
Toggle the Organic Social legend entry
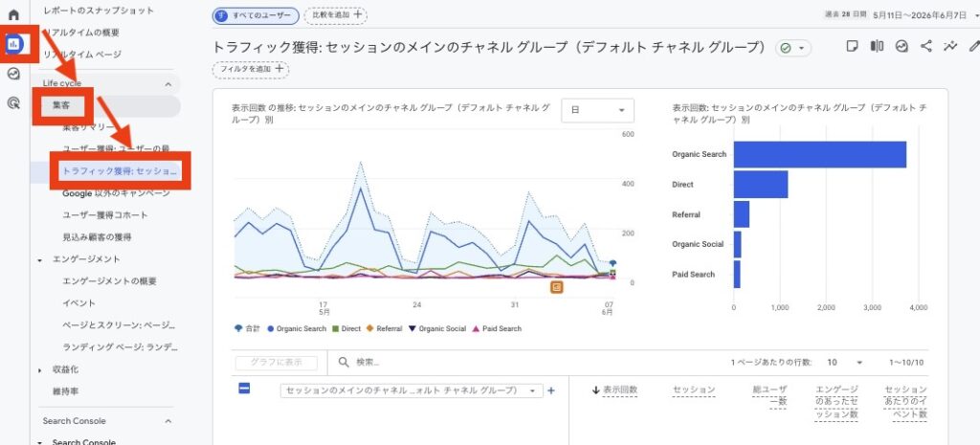pos(436,329)
